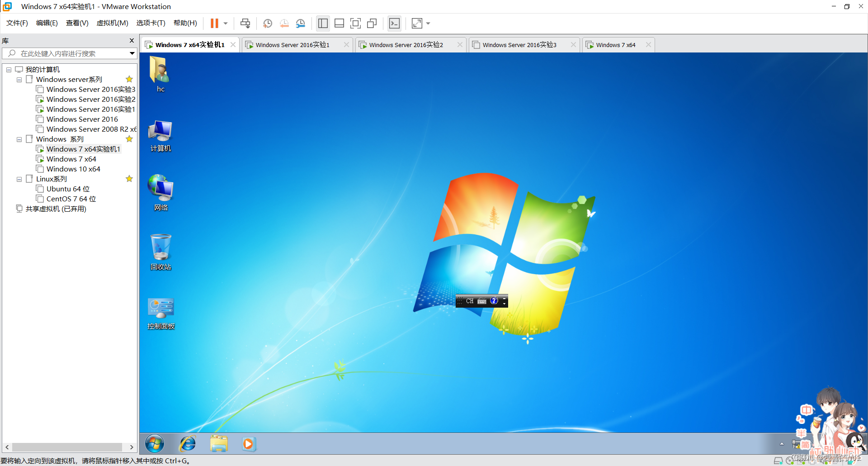Close the Windows 7 x64实验机1 tab
868x466 pixels.
233,45
